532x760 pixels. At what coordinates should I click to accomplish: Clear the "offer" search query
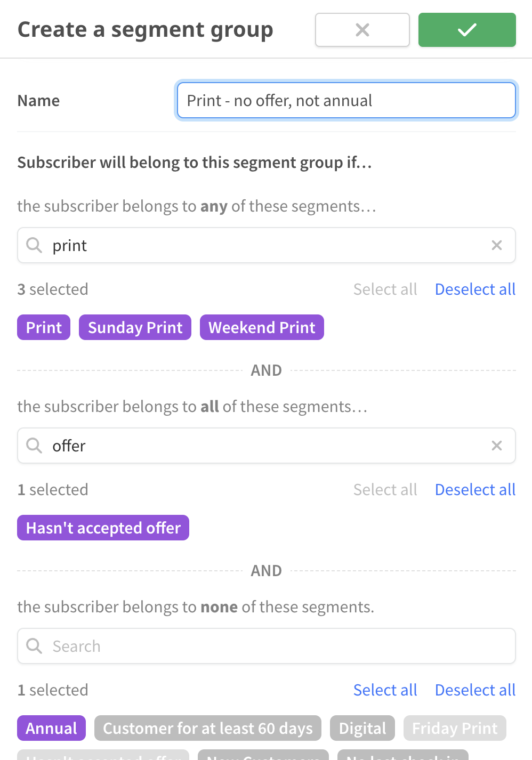497,446
